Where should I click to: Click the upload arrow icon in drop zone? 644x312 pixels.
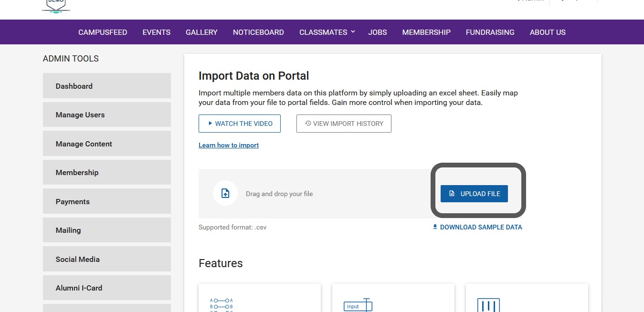225,194
